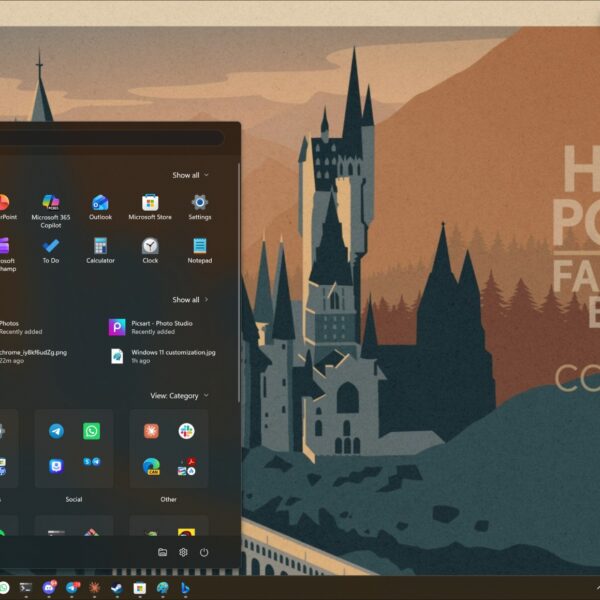Expand Show all for pinned apps
Screen dimensions: 600x600
[190, 175]
